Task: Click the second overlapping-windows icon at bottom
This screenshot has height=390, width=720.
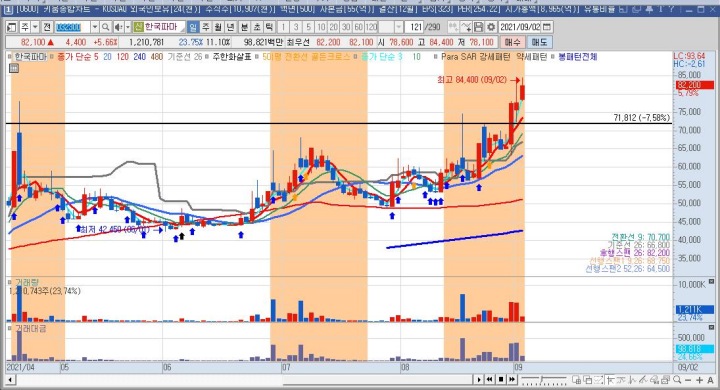Action: pos(587,380)
